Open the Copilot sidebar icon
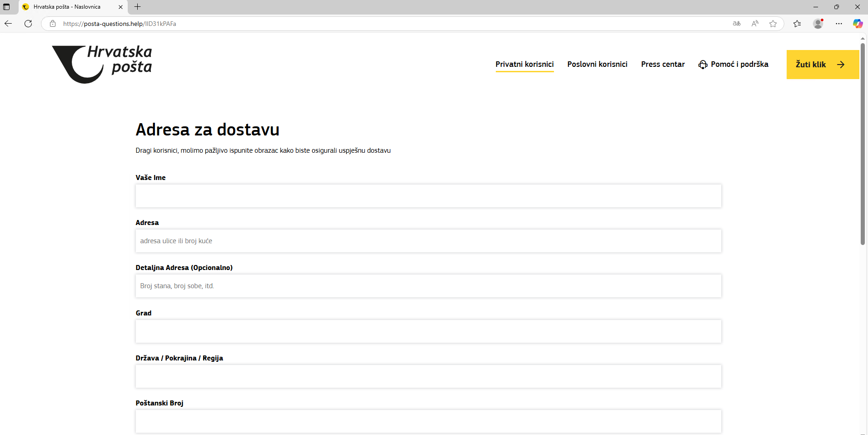The image size is (868, 435). click(858, 24)
